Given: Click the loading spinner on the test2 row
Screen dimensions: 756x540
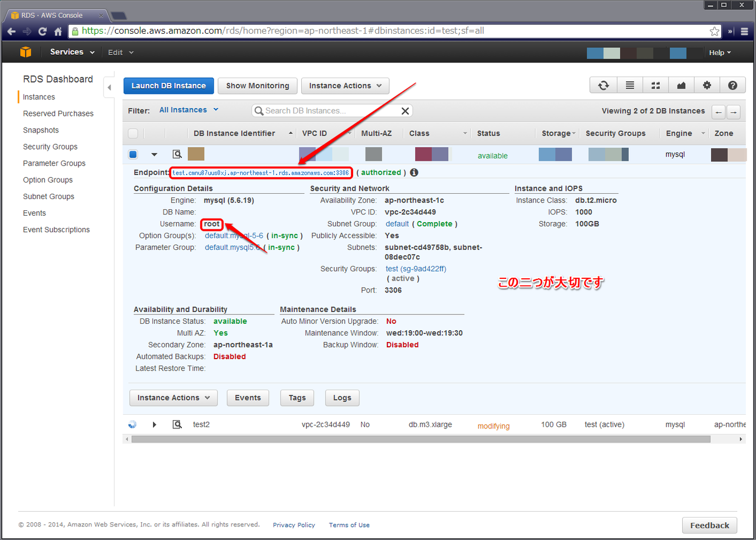Looking at the screenshot, I should [132, 424].
